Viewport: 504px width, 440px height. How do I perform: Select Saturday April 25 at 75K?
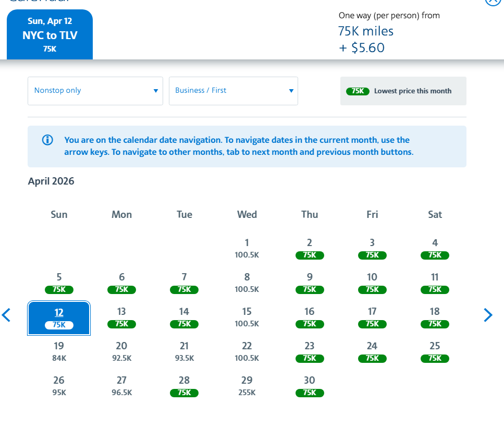[435, 351]
